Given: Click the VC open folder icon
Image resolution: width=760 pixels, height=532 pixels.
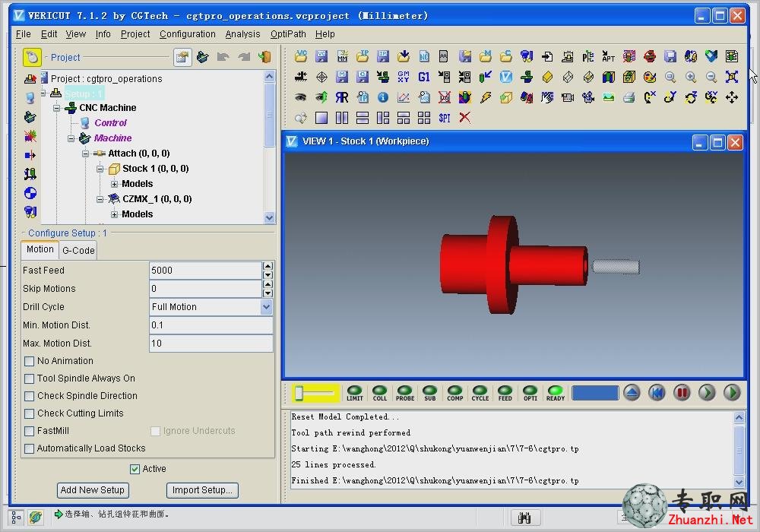Looking at the screenshot, I should click(300, 57).
